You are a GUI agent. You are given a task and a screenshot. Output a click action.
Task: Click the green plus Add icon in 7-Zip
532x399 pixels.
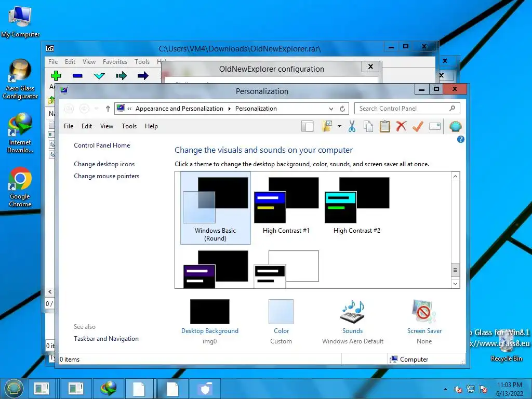point(56,75)
